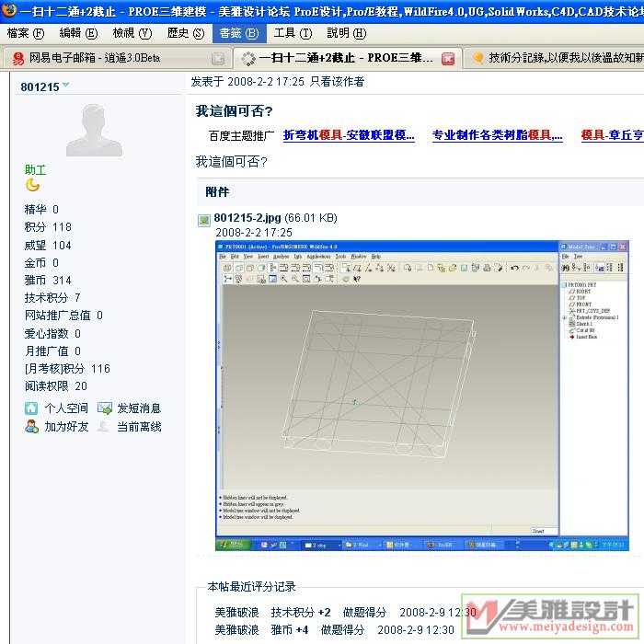Open the 专业制作各类树脂模具 ad link

pos(498,135)
